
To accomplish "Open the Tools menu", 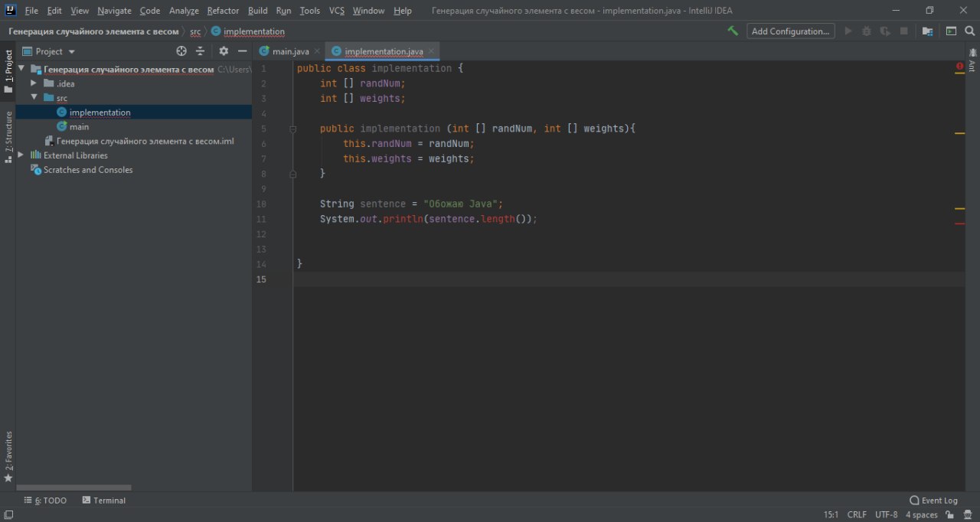I will 310,11.
